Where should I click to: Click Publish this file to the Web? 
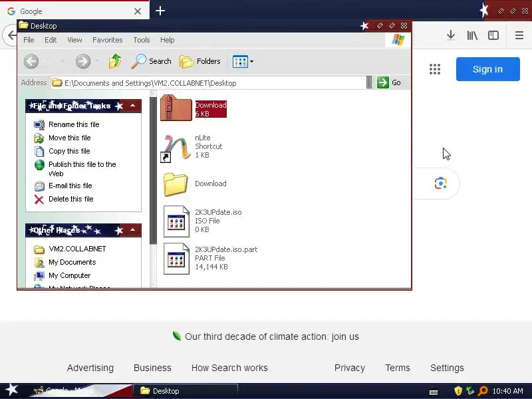click(82, 169)
